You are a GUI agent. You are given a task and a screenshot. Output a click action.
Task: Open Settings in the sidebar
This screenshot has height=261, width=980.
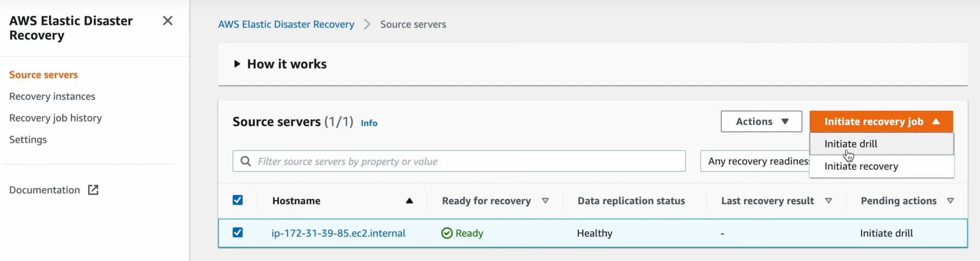coord(28,139)
